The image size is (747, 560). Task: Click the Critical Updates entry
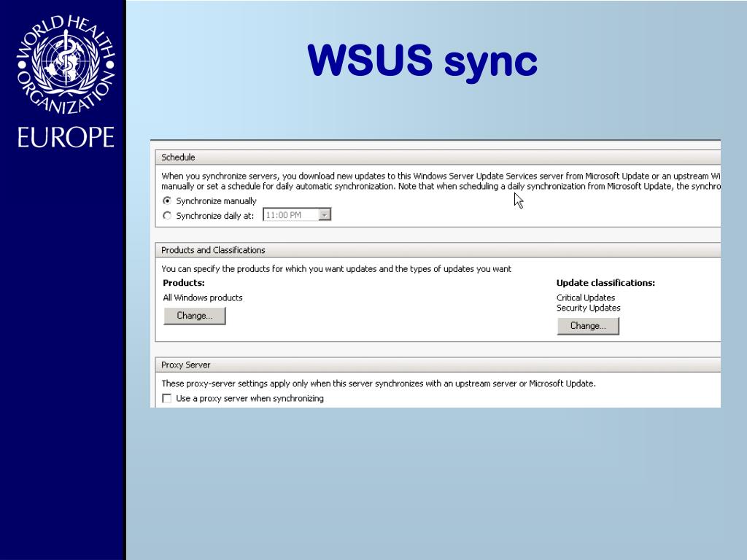click(586, 297)
